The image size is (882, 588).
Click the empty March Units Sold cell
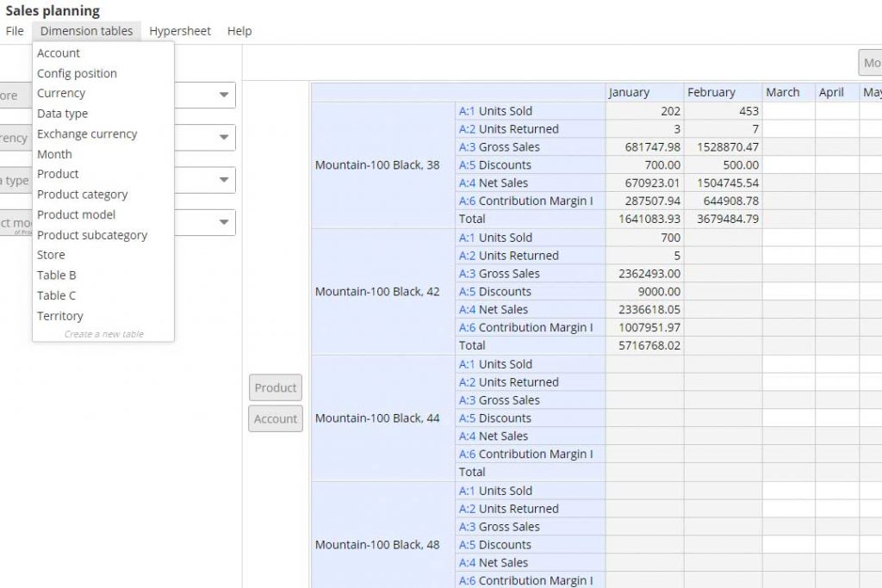788,111
